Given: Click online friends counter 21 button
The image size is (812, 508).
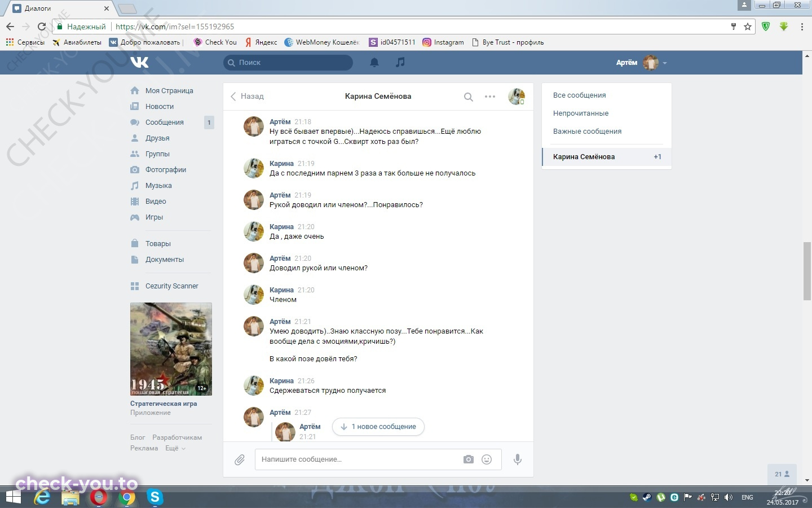Looking at the screenshot, I should click(x=782, y=474).
